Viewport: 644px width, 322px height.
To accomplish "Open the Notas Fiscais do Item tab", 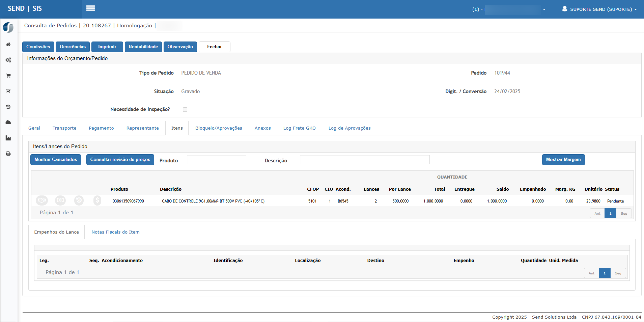I will pos(115,232).
